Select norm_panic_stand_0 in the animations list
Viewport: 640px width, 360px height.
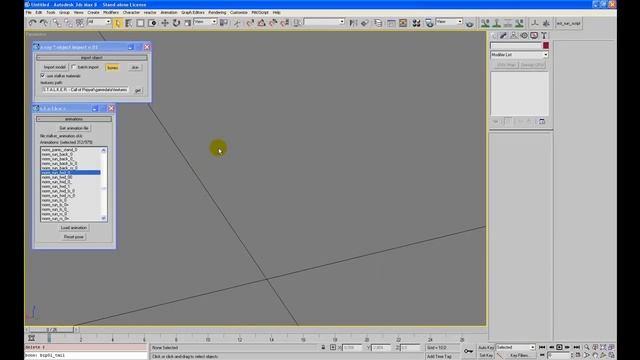pos(71,150)
